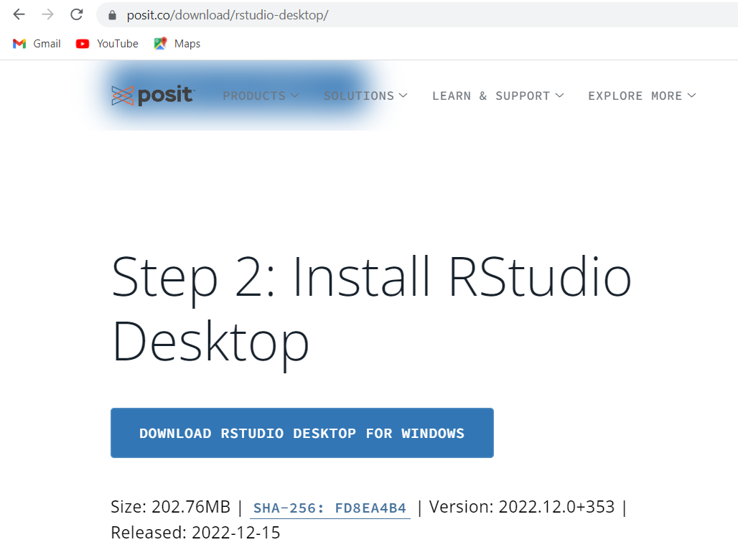The image size is (738, 560).
Task: Select LEARN & SUPPORT in the navigation
Action: 490,95
